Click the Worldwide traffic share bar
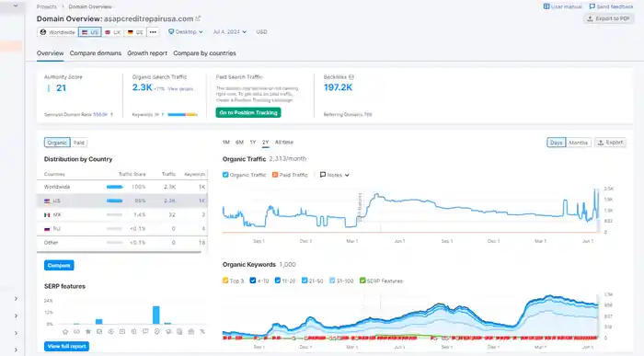Image resolution: width=644 pixels, height=356 pixels. click(x=115, y=187)
